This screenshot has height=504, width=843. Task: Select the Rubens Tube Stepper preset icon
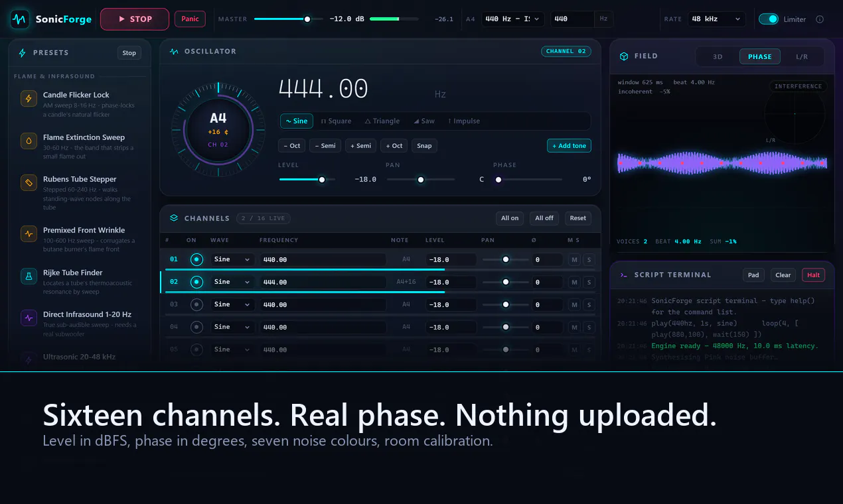click(29, 182)
